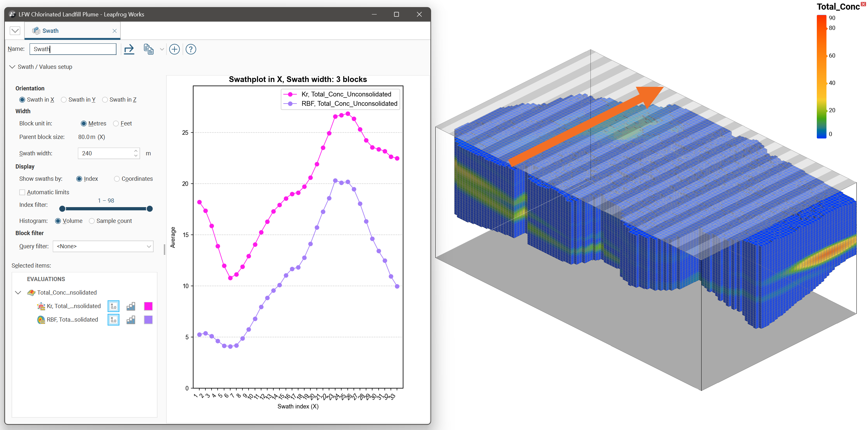This screenshot has width=868, height=430.
Task: Select Feet as block unit
Action: (x=116, y=124)
